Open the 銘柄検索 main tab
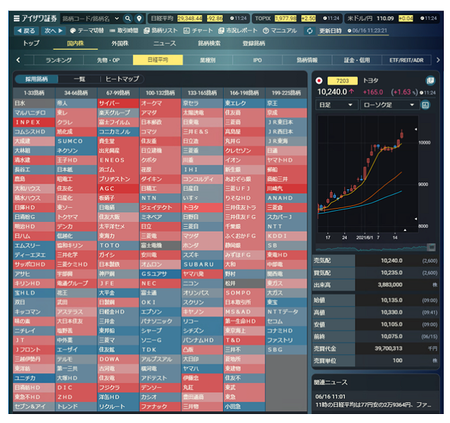The height and width of the screenshot is (423, 450). (209, 43)
